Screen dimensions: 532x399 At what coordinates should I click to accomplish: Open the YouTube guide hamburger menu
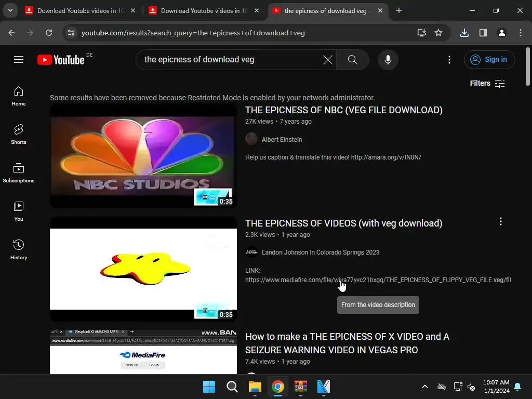[19, 60]
